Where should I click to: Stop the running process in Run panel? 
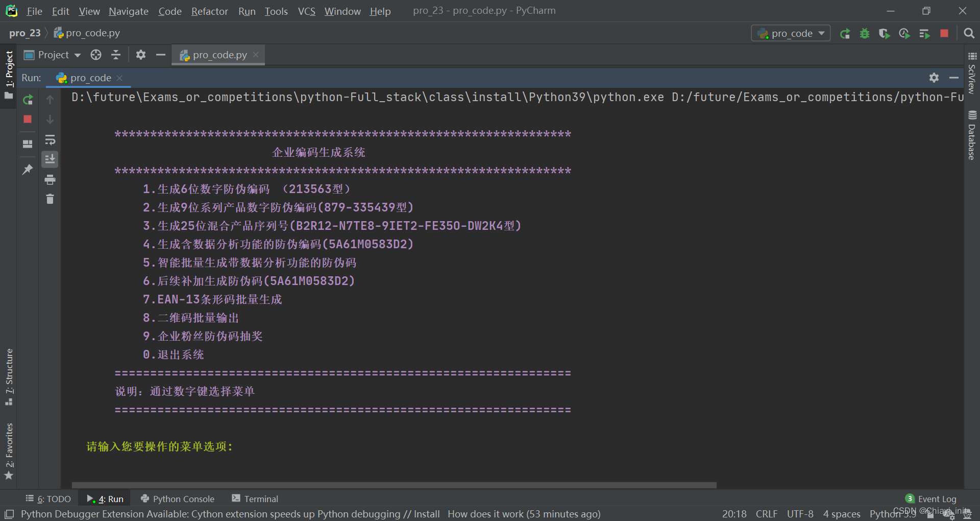click(x=28, y=119)
